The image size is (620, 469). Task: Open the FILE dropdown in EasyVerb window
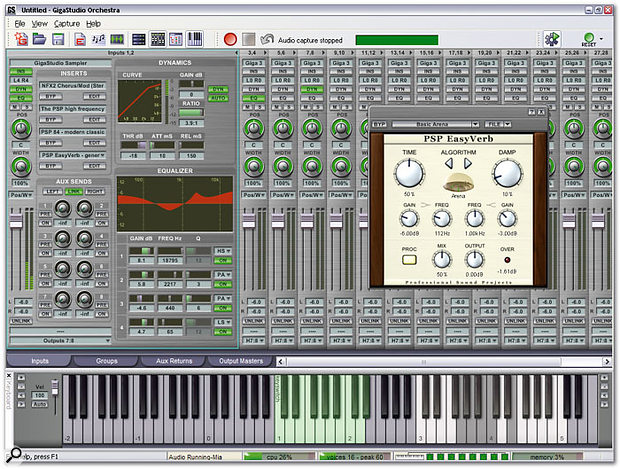[x=498, y=124]
